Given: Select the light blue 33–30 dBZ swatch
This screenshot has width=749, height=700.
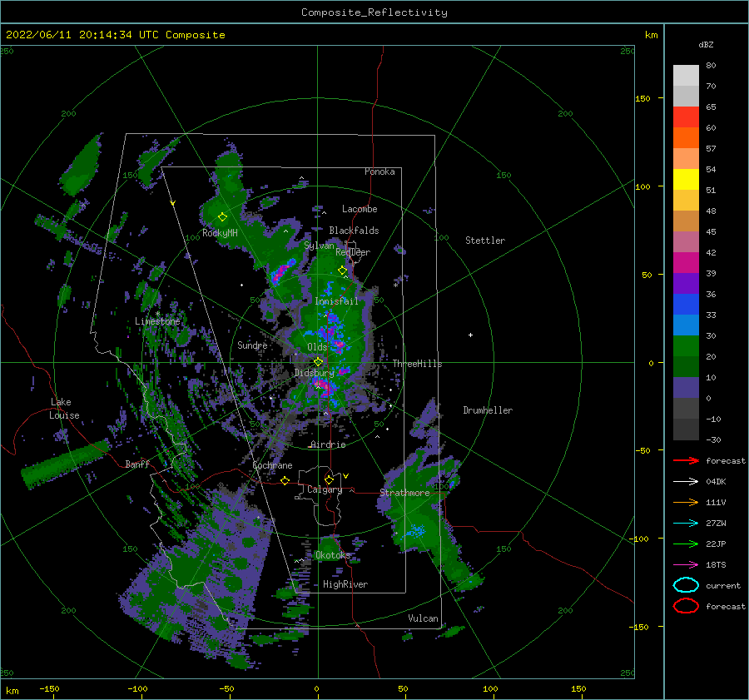Looking at the screenshot, I should (686, 325).
